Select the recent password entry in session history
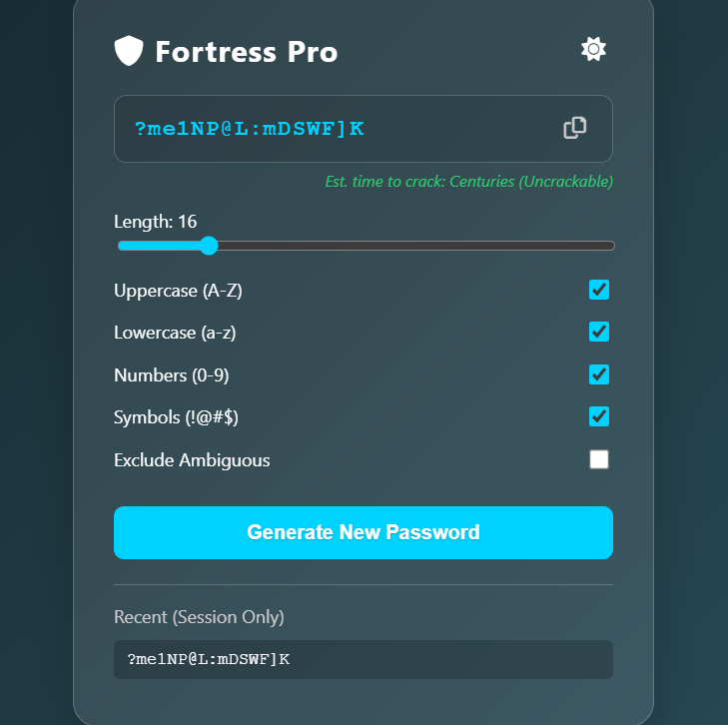 (x=363, y=659)
